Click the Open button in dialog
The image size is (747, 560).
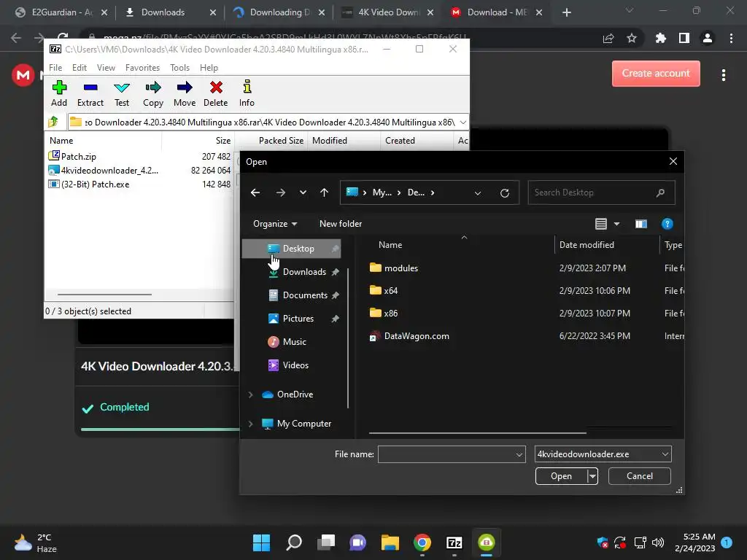click(561, 476)
